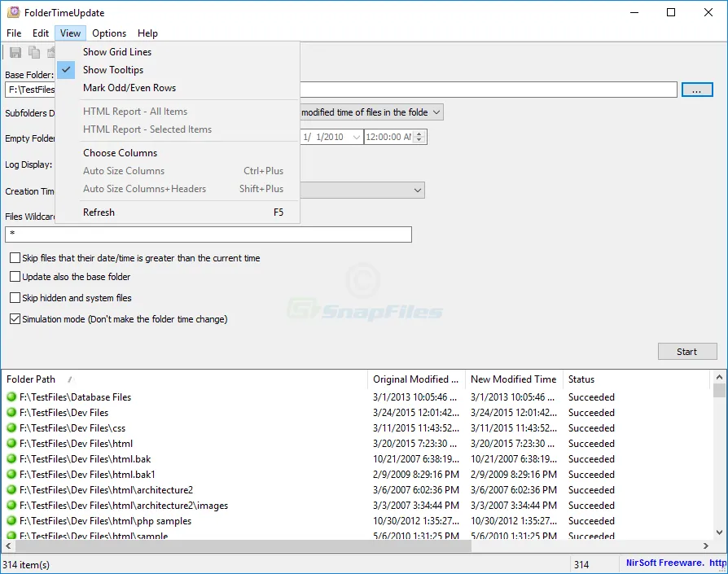Viewport: 728px width, 574px height.
Task: Enable Show Grid Lines in View menu
Action: tap(178, 52)
